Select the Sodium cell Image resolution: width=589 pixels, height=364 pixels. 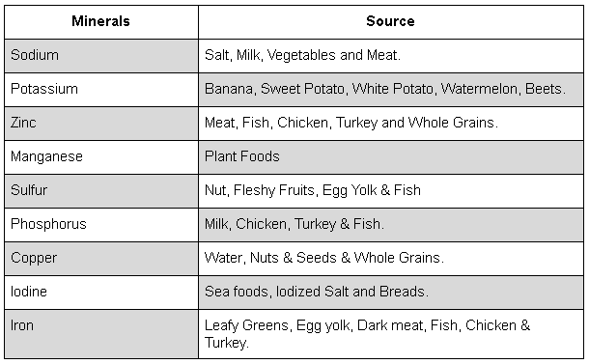(101, 56)
